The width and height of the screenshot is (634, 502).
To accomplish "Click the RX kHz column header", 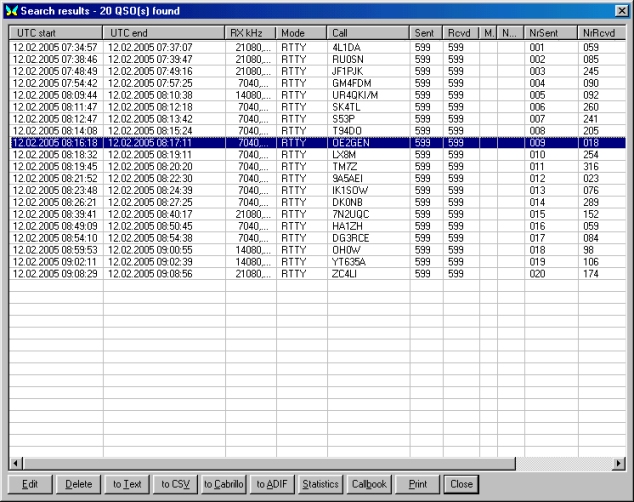I will [250, 33].
